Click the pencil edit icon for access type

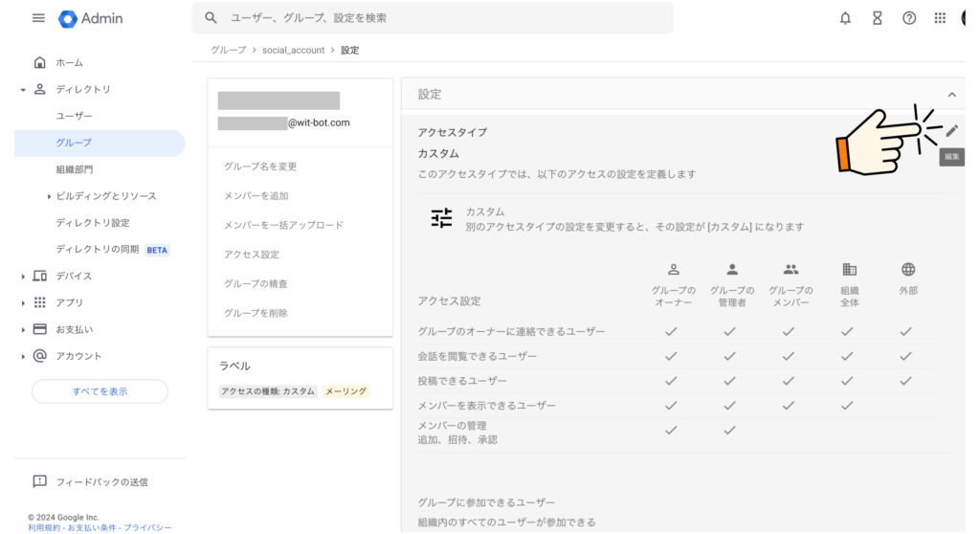(951, 131)
